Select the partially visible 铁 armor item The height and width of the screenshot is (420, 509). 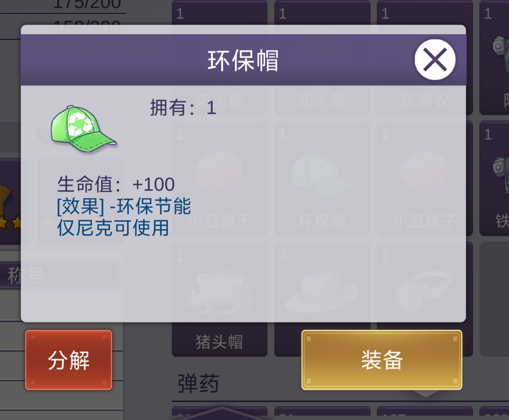pos(494,178)
